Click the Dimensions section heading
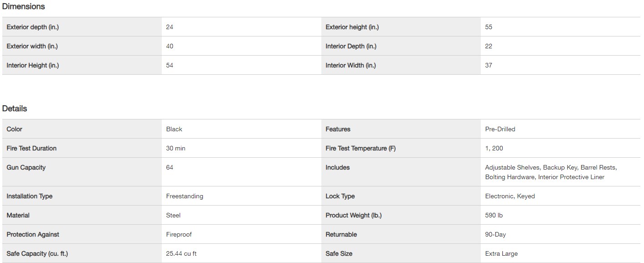This screenshot has width=644, height=263. 23,6
